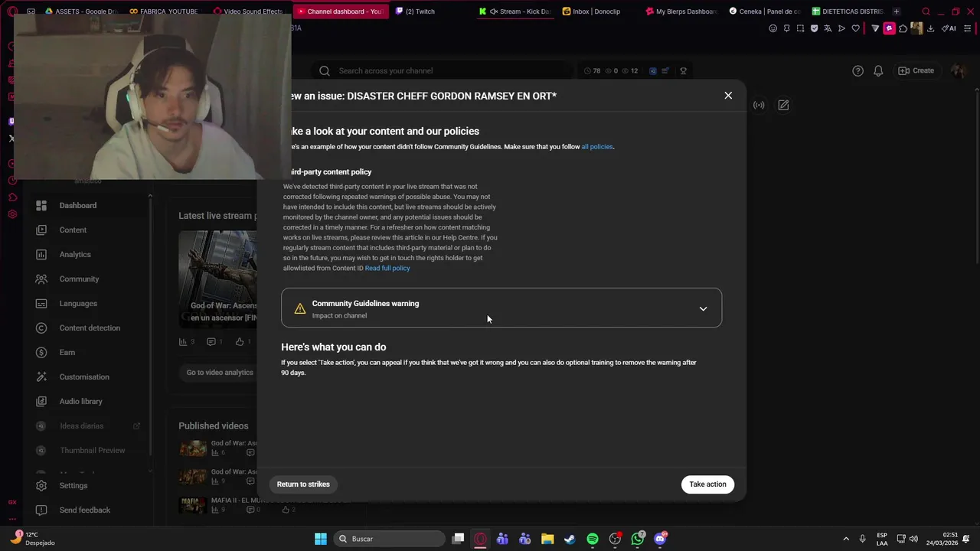The width and height of the screenshot is (980, 551).
Task: Open MAFIA II video in Published videos
Action: click(194, 505)
